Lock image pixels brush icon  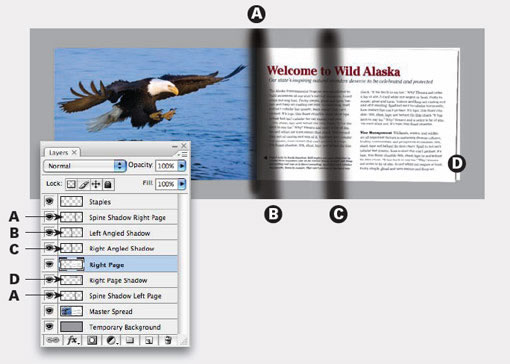[x=83, y=184]
